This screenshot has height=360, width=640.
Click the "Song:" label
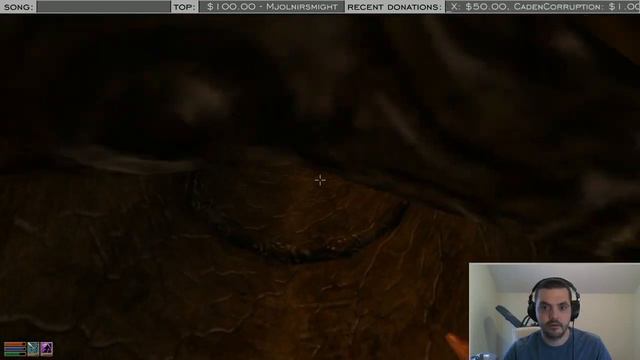[18, 7]
